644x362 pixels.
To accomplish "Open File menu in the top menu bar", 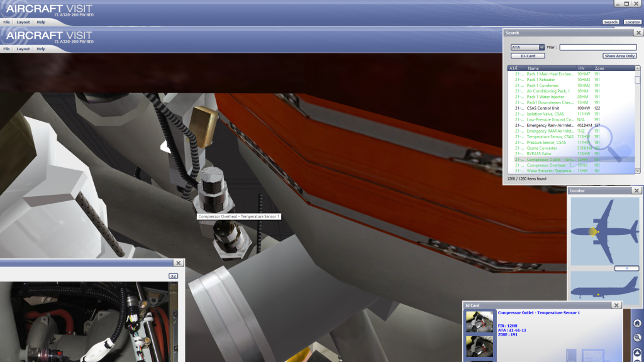I will (6, 22).
